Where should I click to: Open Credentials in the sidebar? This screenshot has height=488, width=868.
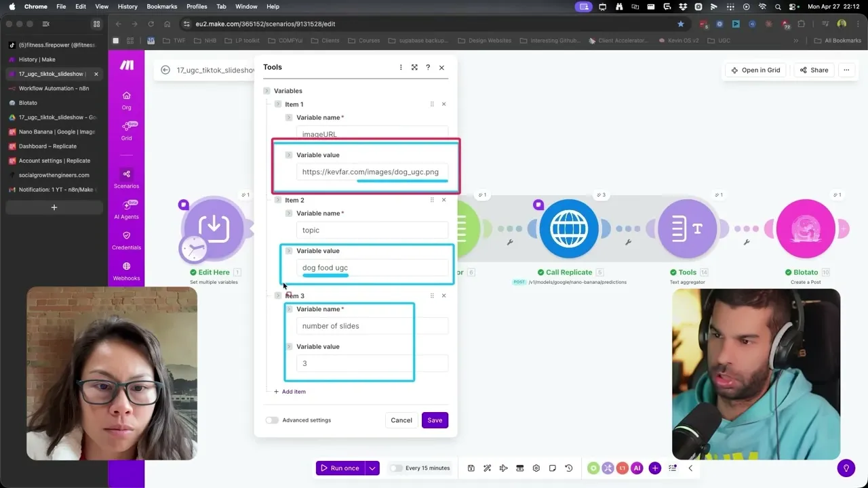click(x=126, y=240)
